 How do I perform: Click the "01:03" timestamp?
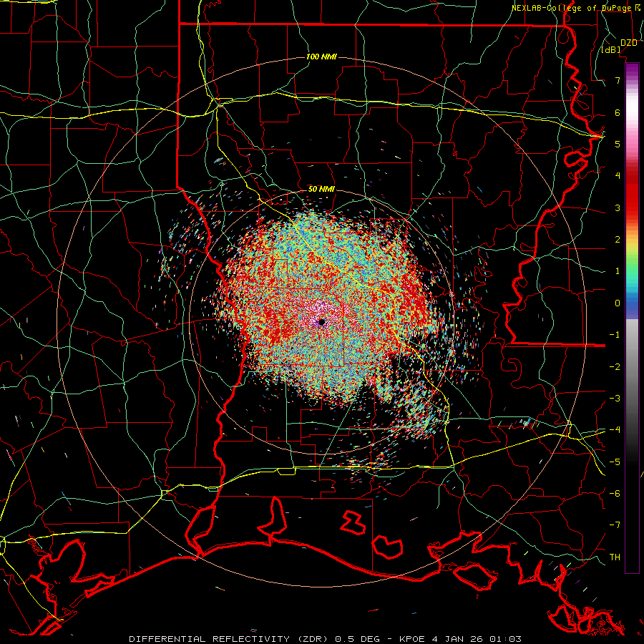point(505,639)
